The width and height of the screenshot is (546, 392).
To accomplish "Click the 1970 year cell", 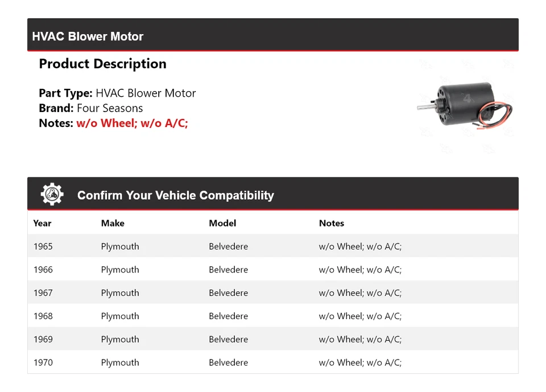I will click(x=43, y=362).
